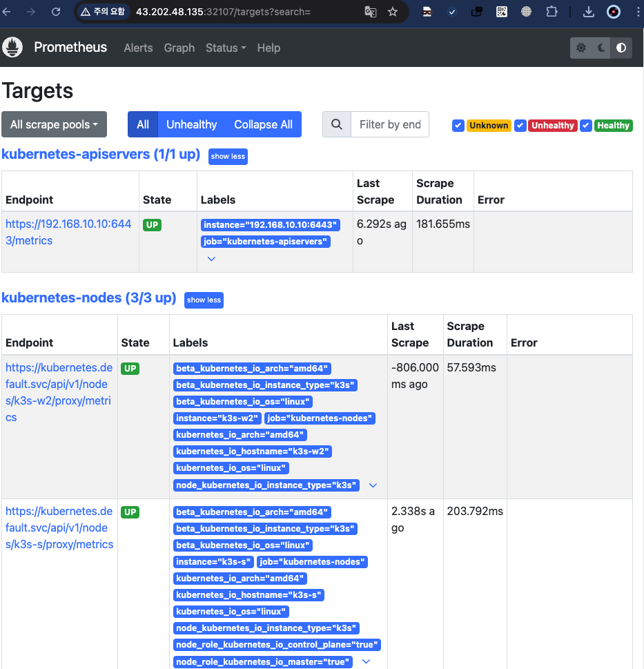This screenshot has height=669, width=644.
Task: Click the QR code extension icon
Action: point(502,12)
